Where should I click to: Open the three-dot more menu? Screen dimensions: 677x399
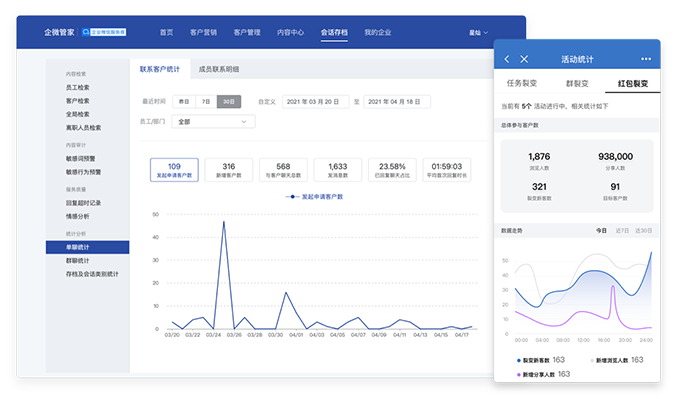pos(646,59)
